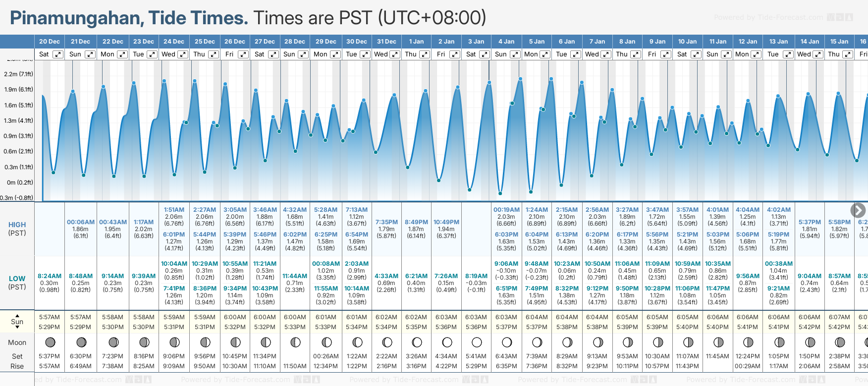Click the lowest tide point on 4 Jan

click(500, 193)
